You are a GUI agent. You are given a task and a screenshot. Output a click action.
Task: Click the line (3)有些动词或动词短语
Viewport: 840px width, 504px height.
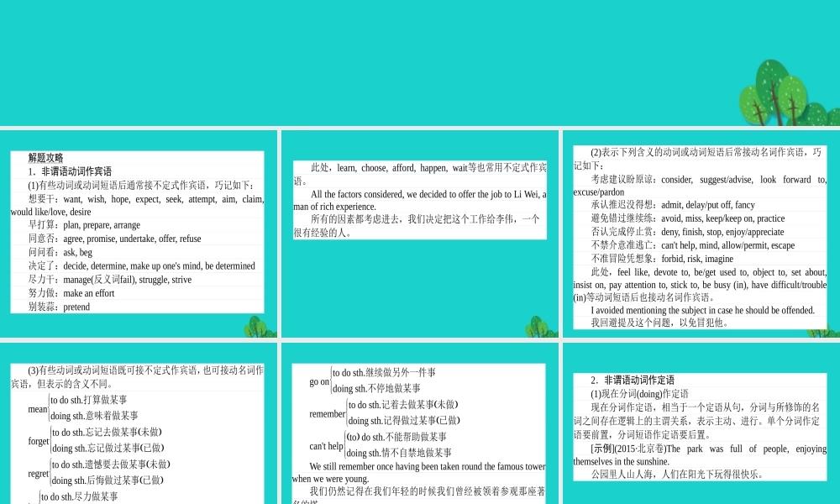(137, 376)
